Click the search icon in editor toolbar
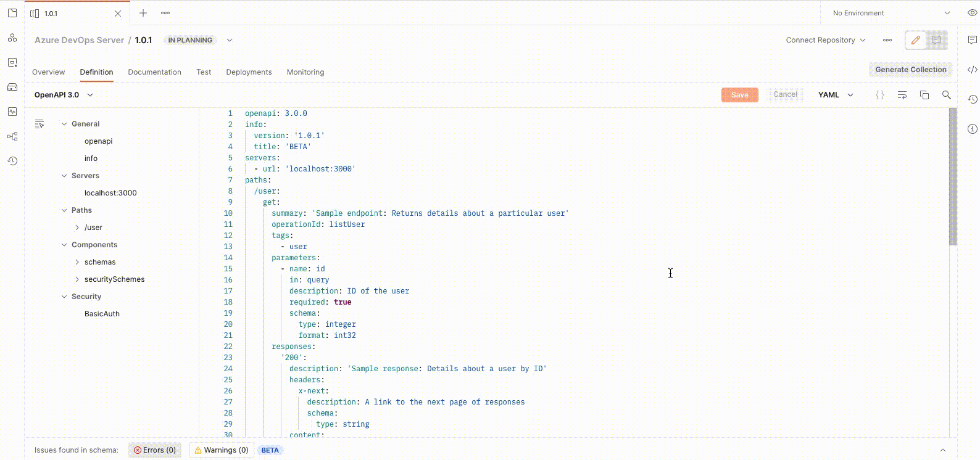The height and width of the screenshot is (460, 980). coord(946,95)
